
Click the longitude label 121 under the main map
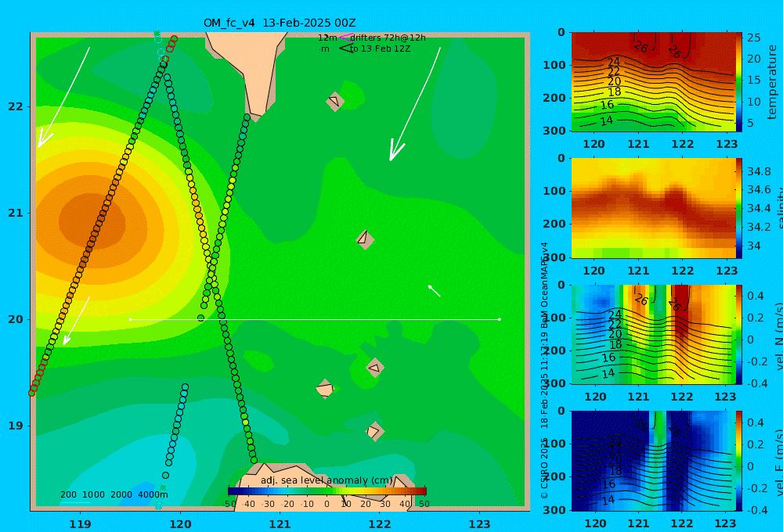coord(280,524)
